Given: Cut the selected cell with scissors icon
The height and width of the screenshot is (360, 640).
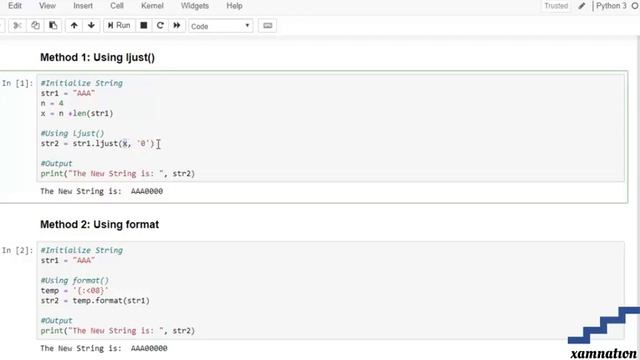Looking at the screenshot, I should 17,26.
